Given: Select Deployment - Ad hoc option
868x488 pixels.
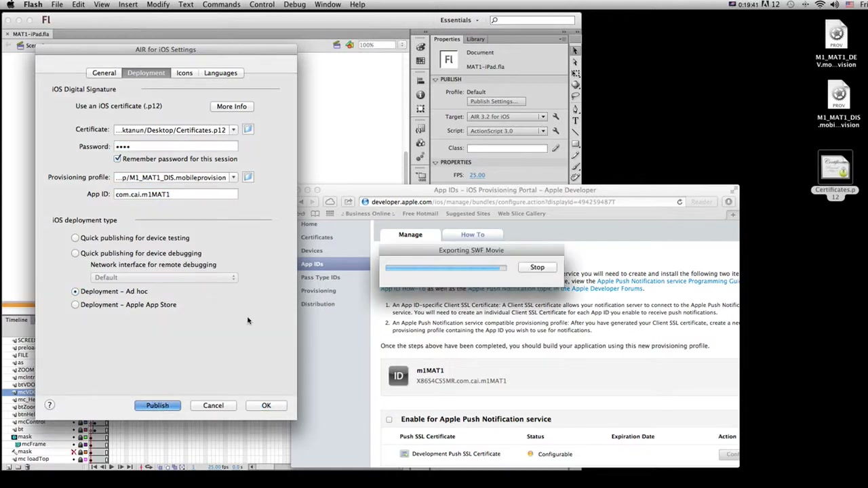Looking at the screenshot, I should click(75, 291).
